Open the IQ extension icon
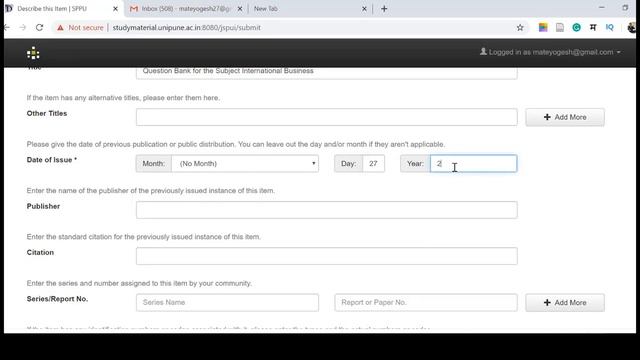640x360 pixels. tap(609, 27)
